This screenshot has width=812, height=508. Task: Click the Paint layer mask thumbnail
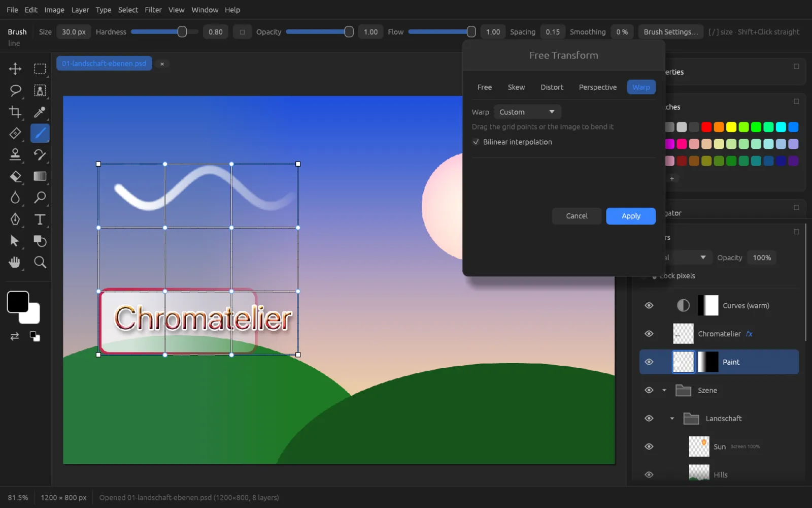pyautogui.click(x=708, y=362)
